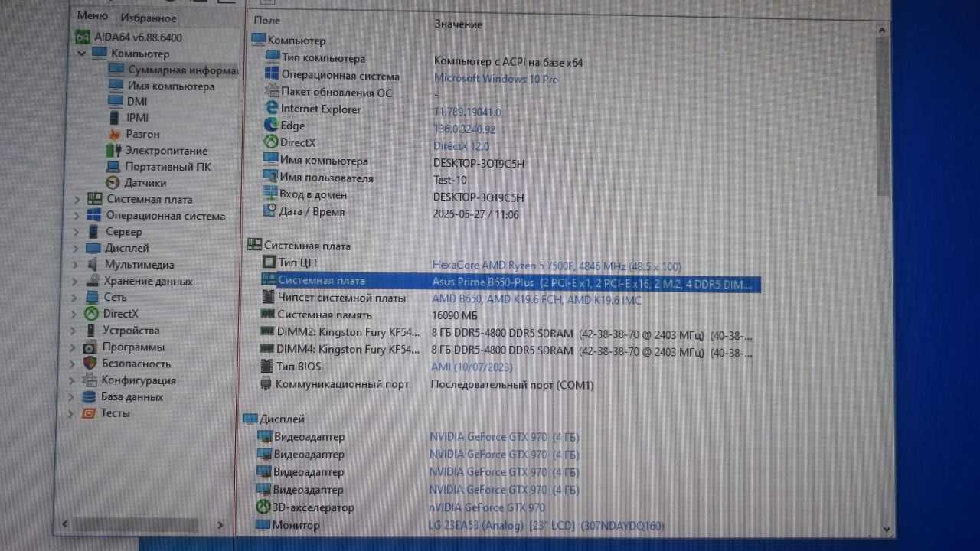Viewport: 980px width, 551px height.
Task: Collapse the Компьютер tree node
Action: tap(82, 54)
